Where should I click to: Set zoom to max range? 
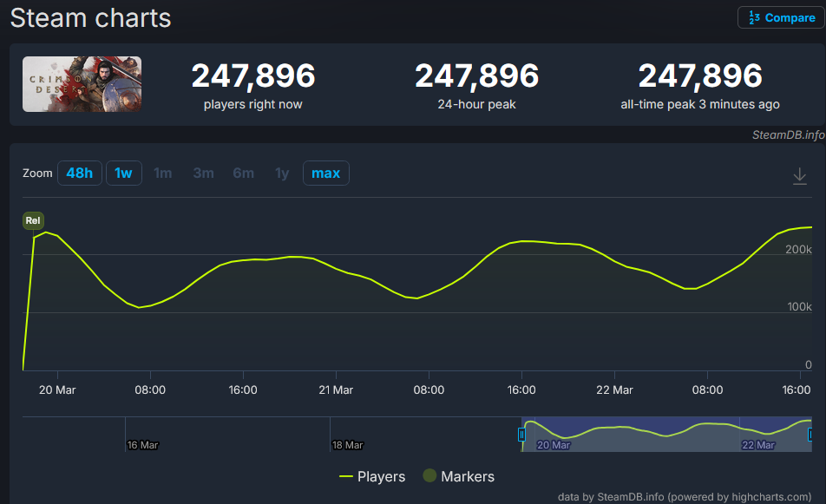point(326,173)
